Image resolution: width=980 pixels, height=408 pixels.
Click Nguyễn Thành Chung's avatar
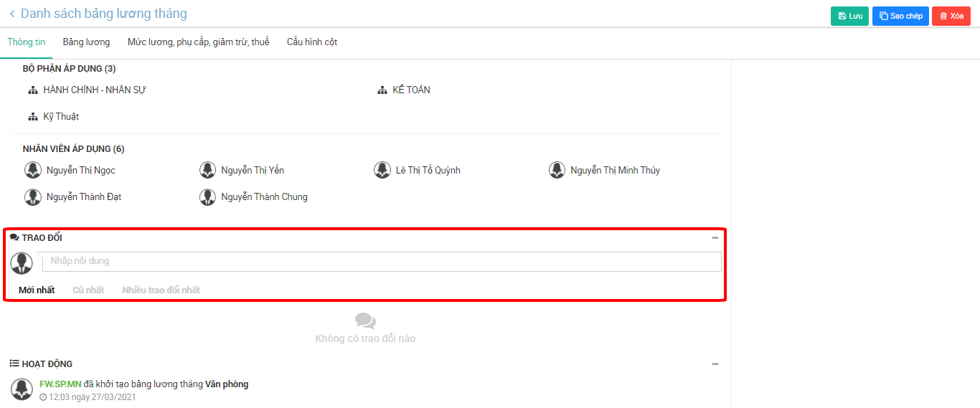207,197
